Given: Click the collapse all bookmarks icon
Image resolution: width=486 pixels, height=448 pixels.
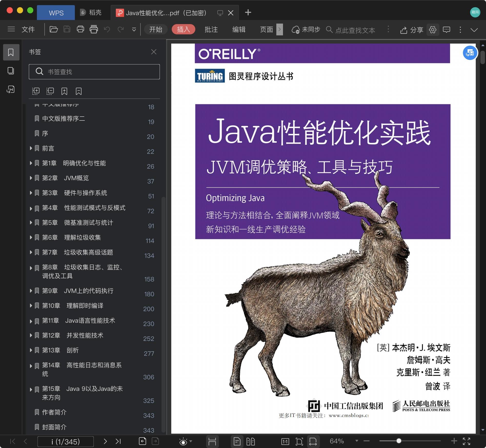Looking at the screenshot, I should [x=50, y=91].
